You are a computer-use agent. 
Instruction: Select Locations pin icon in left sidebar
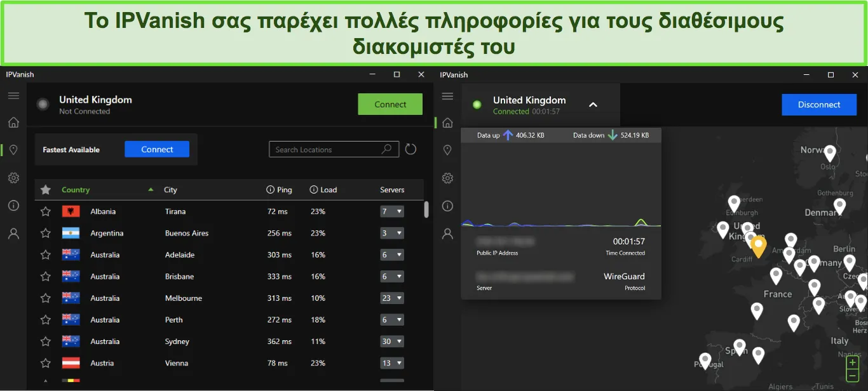[13, 150]
